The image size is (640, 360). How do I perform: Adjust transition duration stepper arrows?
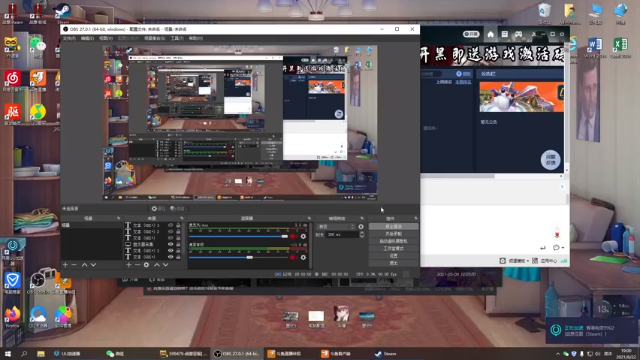coord(362,235)
